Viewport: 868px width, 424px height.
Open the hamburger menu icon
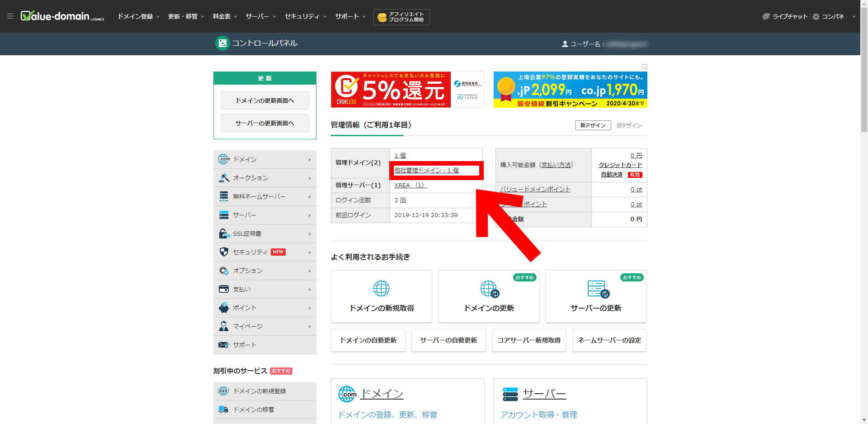10,16
